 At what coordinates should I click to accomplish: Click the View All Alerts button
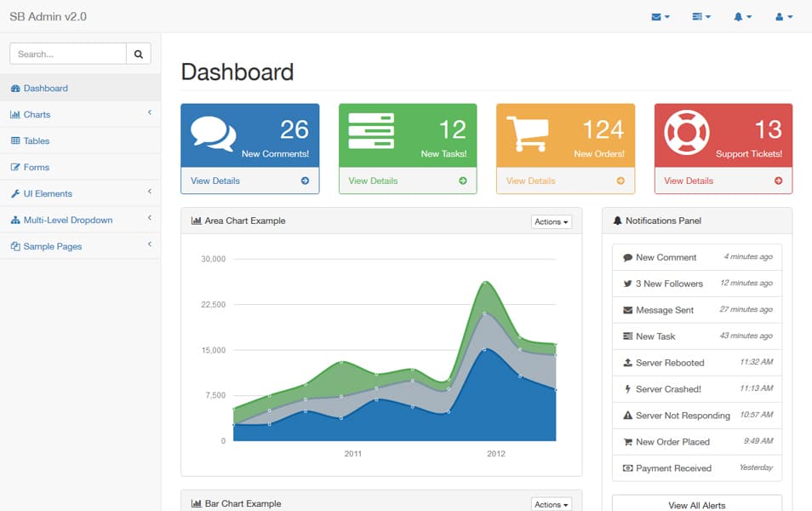coord(696,504)
